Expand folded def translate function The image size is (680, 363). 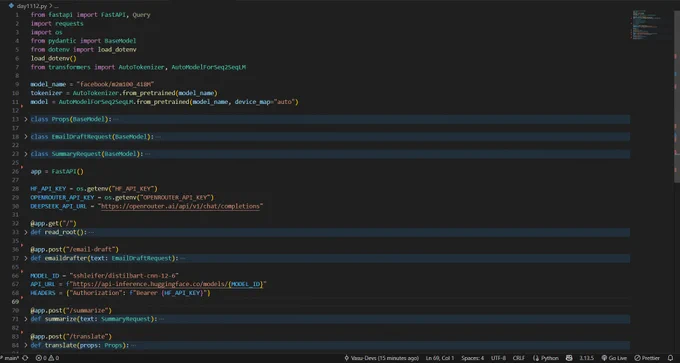[x=26, y=345]
